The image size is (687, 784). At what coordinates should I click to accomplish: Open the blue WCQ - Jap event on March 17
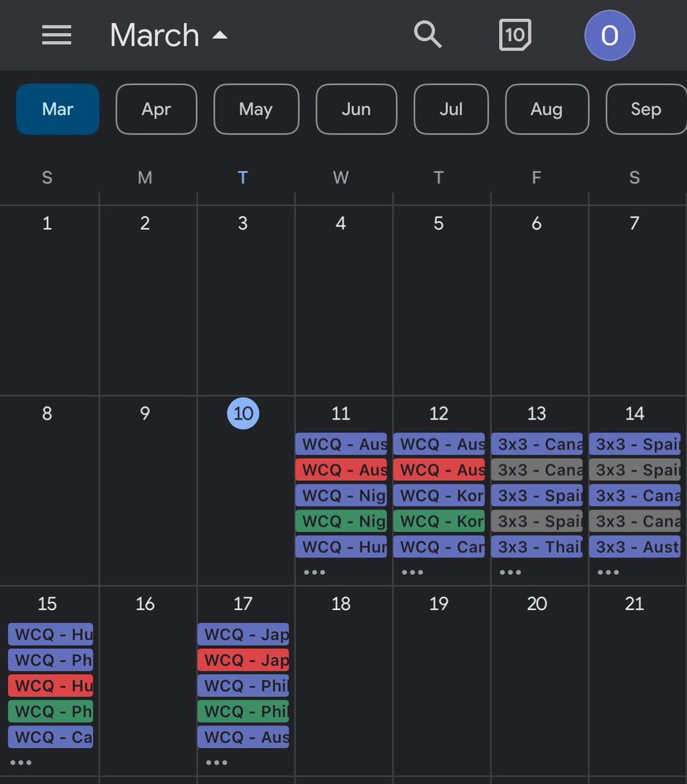point(243,634)
